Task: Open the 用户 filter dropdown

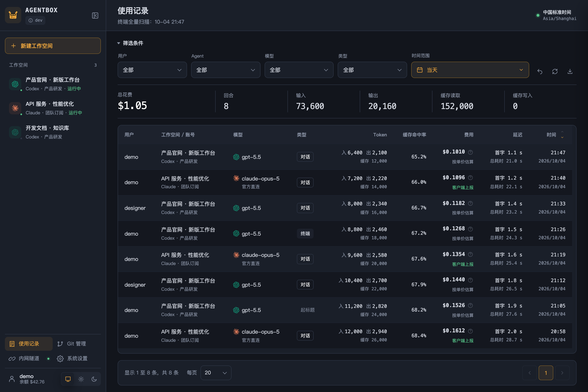Action: coord(152,70)
